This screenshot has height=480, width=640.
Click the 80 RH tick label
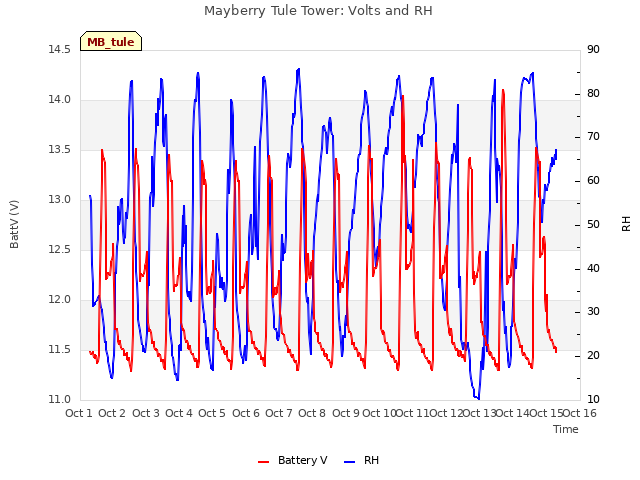point(593,93)
